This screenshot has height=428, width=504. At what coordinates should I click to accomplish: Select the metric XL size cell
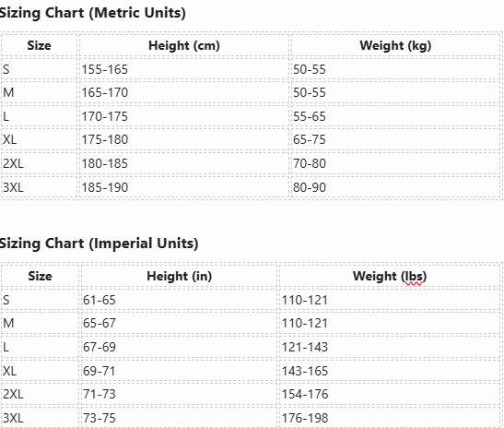40,139
